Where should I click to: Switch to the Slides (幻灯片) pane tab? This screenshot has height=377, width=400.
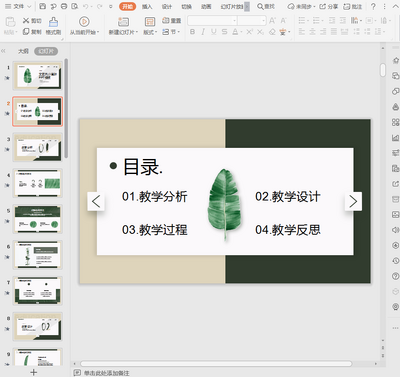(x=46, y=51)
